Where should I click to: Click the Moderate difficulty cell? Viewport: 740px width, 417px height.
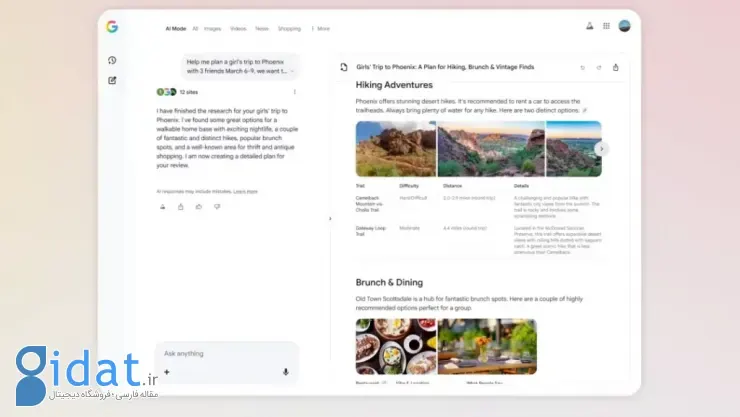point(409,228)
